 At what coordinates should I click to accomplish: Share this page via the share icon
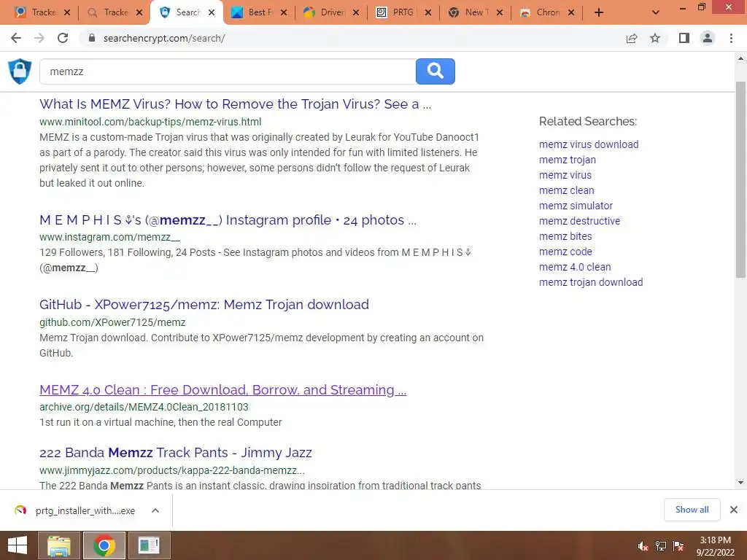[632, 38]
